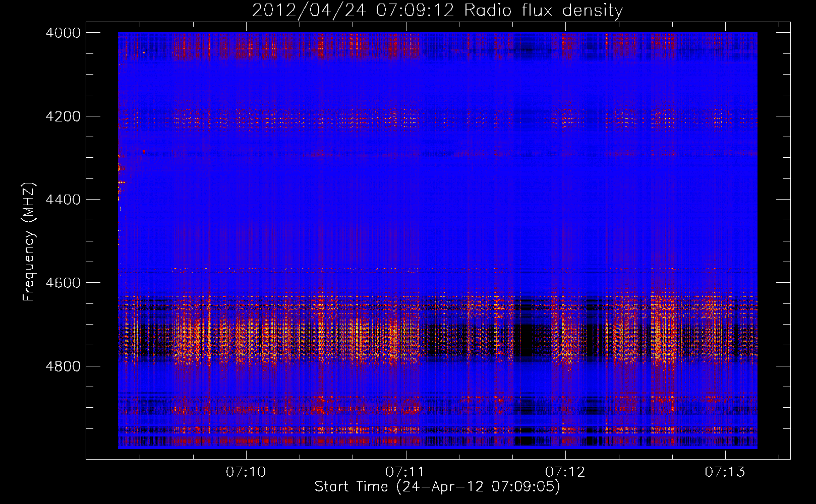
Task: Select the 4200 frequency axis label
Action: [x=63, y=116]
